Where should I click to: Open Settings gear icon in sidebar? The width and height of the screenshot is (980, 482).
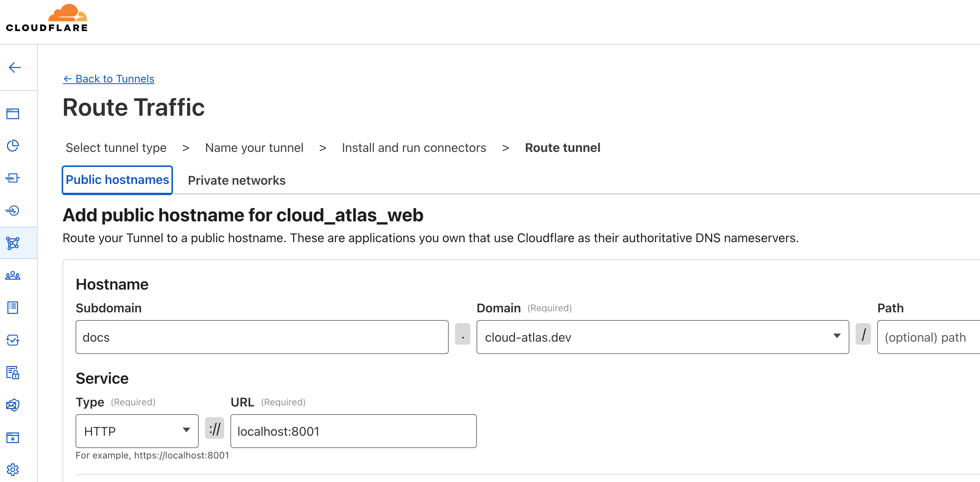(x=13, y=470)
